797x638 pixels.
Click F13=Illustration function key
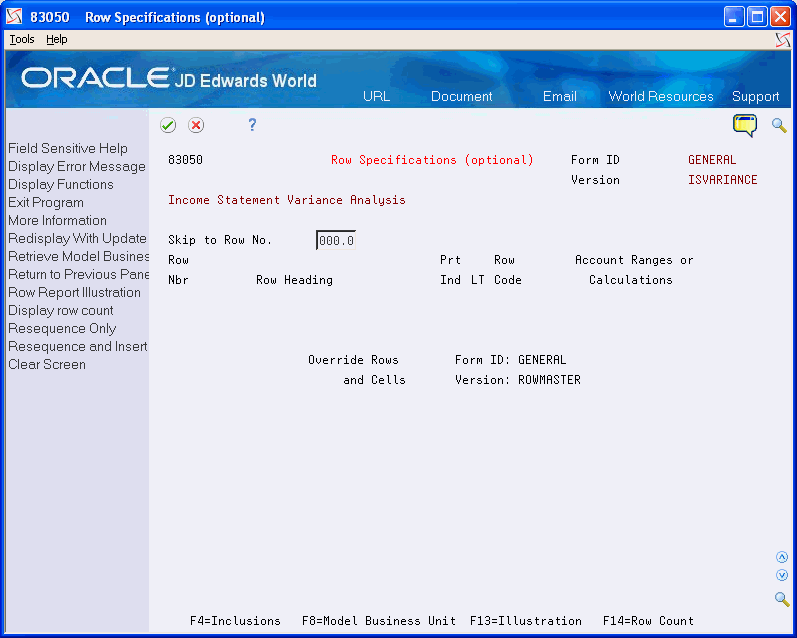point(526,621)
